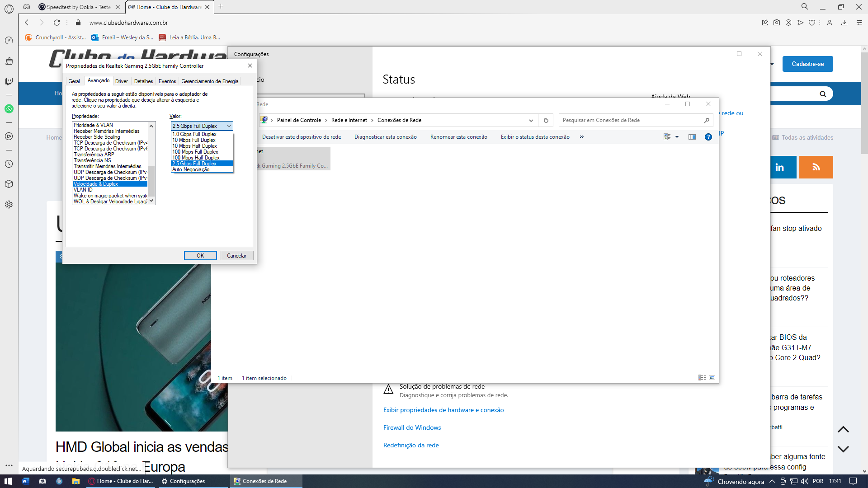Open Opera main menu logo

(9, 9)
